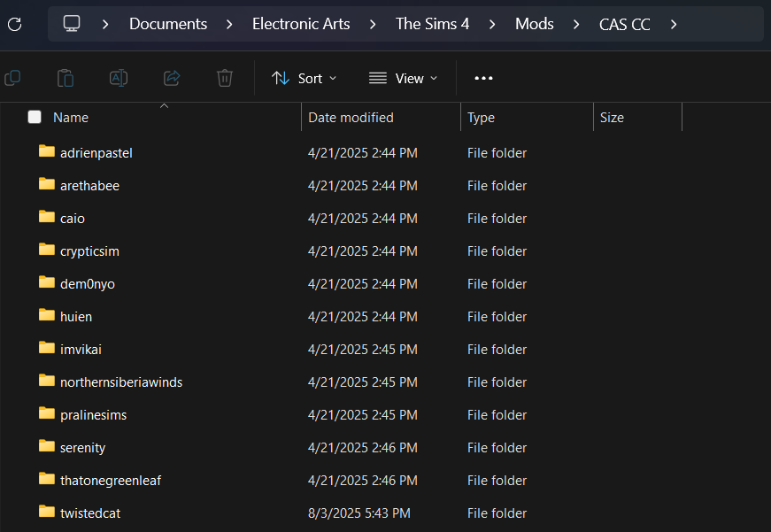Click the arethabee folder name
The width and height of the screenshot is (771, 532).
[x=89, y=186]
